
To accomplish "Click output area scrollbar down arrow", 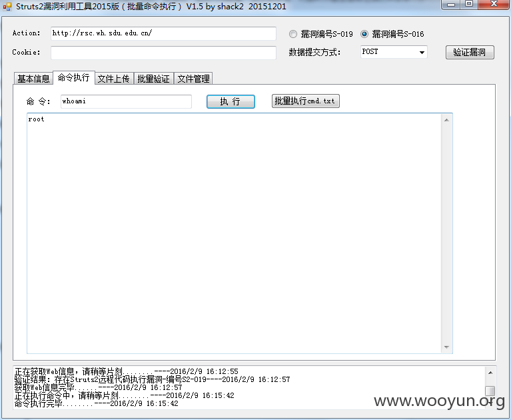I will (x=446, y=347).
